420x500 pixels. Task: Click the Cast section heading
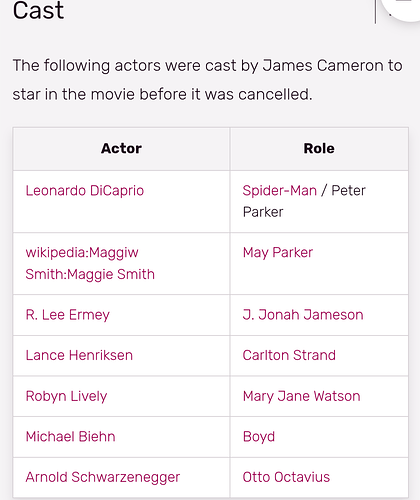38,10
